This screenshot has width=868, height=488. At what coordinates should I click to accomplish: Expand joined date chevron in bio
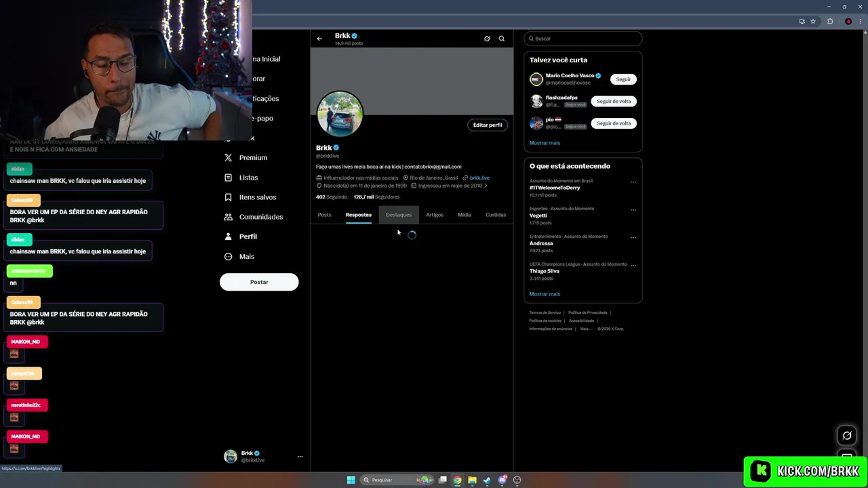(486, 186)
